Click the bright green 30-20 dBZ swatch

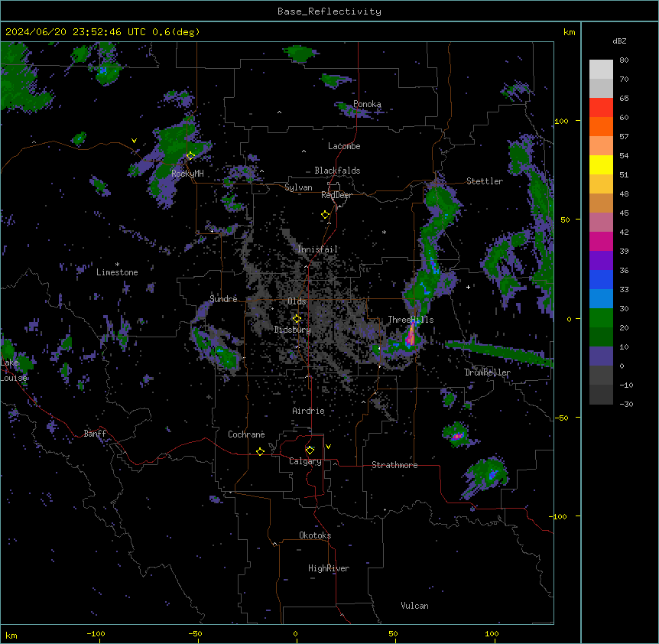point(601,318)
